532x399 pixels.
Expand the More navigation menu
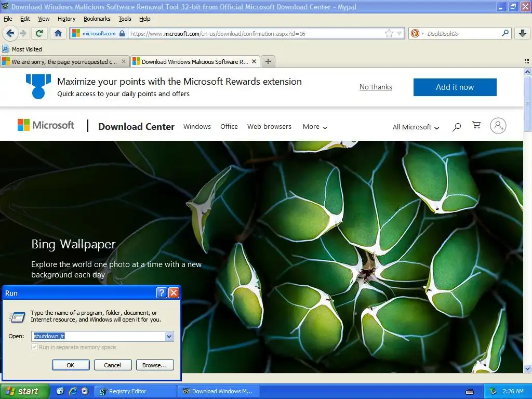[315, 127]
